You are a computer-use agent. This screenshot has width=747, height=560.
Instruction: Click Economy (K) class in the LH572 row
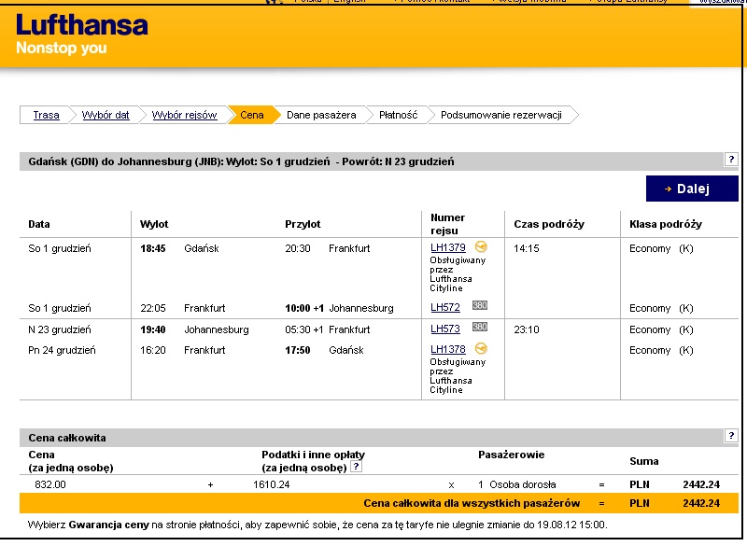point(661,309)
